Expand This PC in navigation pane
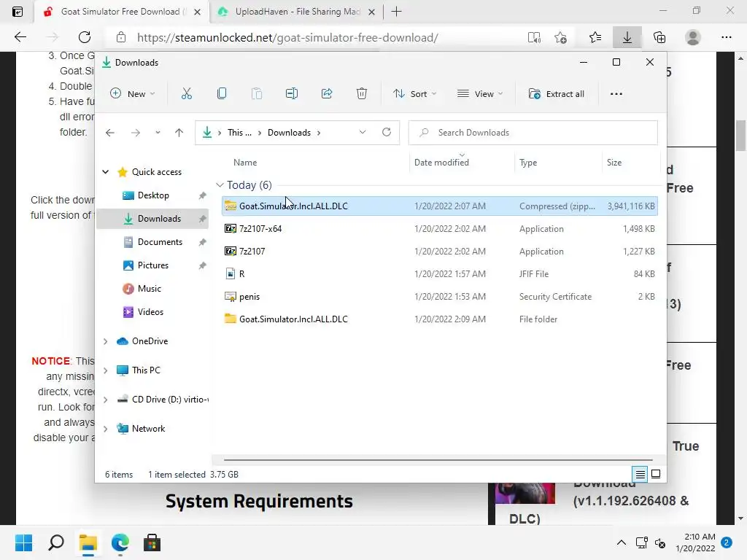Image resolution: width=747 pixels, height=560 pixels. (x=106, y=370)
